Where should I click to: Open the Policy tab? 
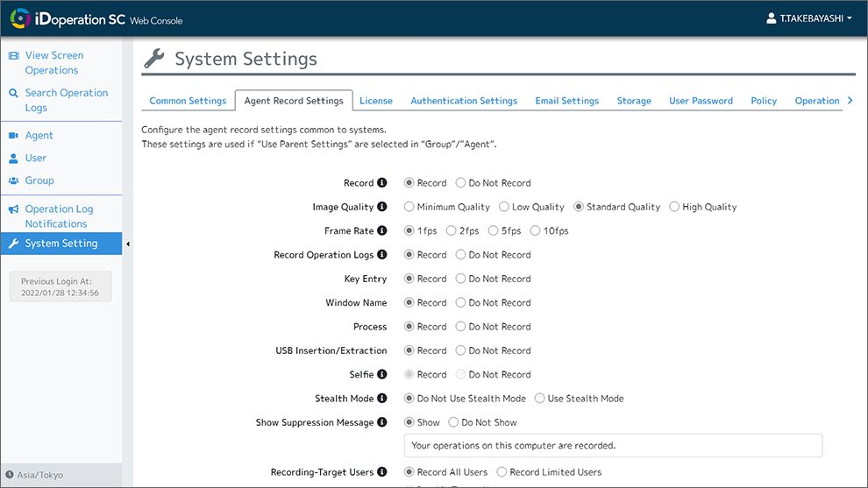point(764,101)
